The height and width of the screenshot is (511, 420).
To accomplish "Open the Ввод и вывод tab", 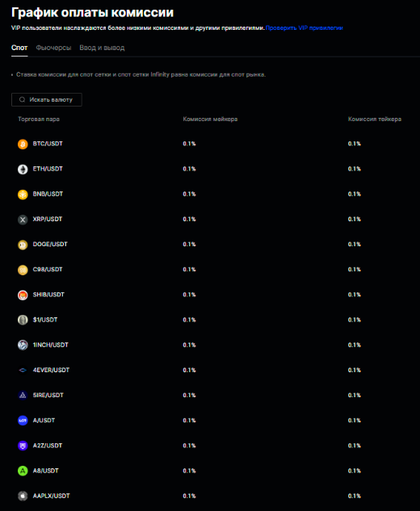I will (x=102, y=48).
